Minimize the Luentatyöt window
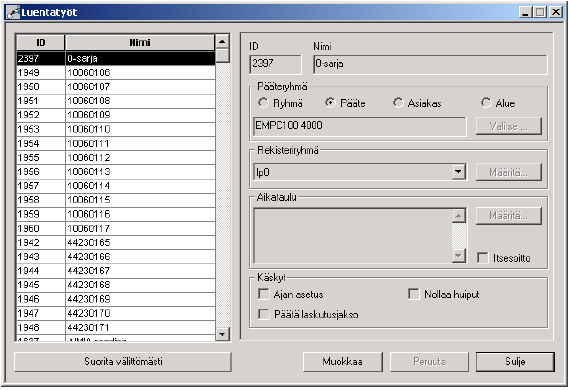Screen dimensions: 570x390 coord(525,12)
